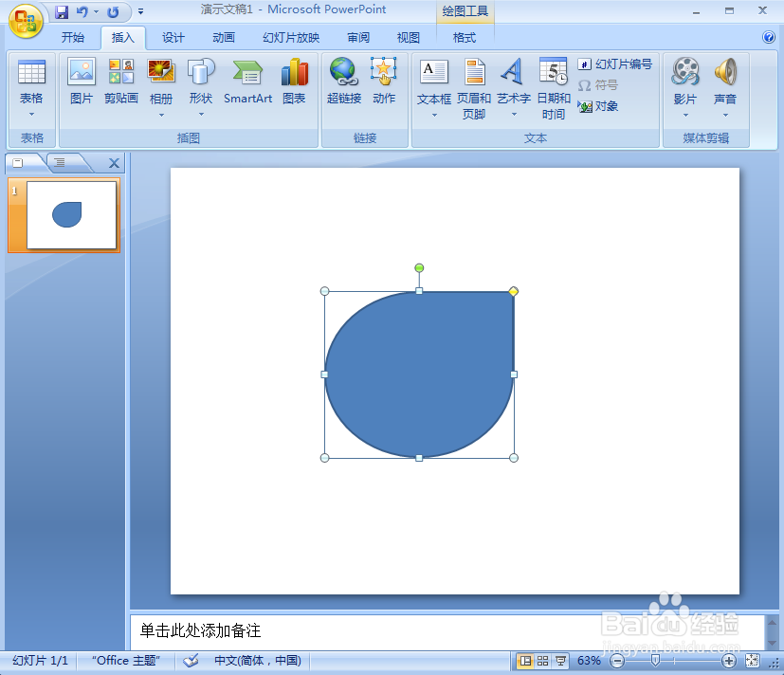Open the Slide Show (幻灯片放映) tab
The height and width of the screenshot is (675, 784).
tap(291, 38)
